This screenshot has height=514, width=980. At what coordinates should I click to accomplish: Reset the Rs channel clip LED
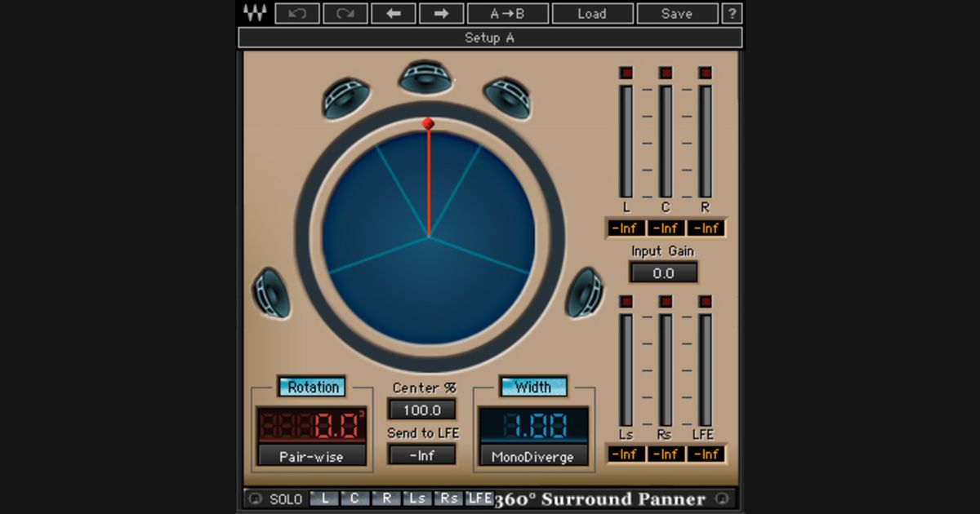pos(666,301)
